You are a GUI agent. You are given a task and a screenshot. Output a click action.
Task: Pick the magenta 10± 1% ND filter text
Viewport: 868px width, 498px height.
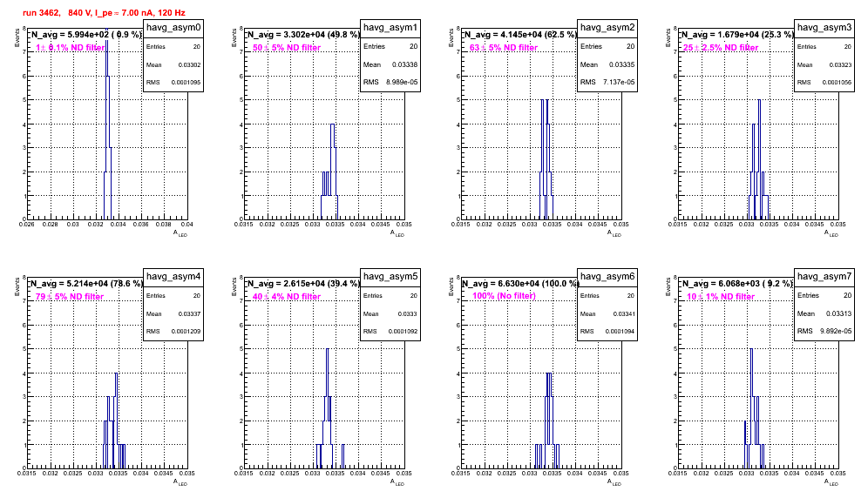(x=721, y=297)
